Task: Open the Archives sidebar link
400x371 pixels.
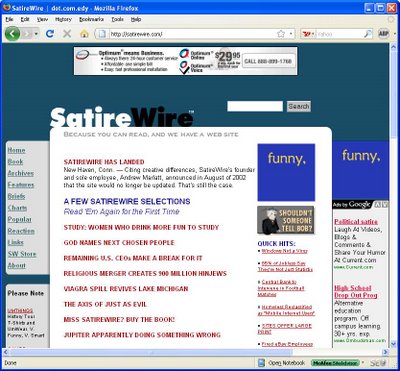Action: [21, 173]
